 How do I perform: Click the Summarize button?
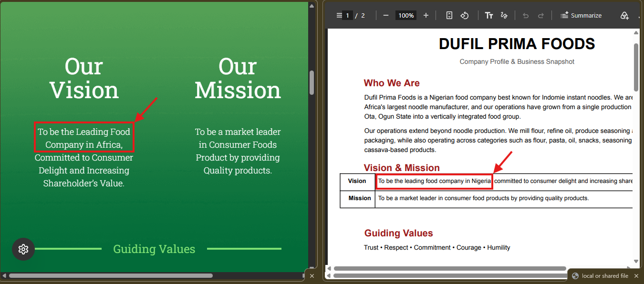pyautogui.click(x=581, y=15)
